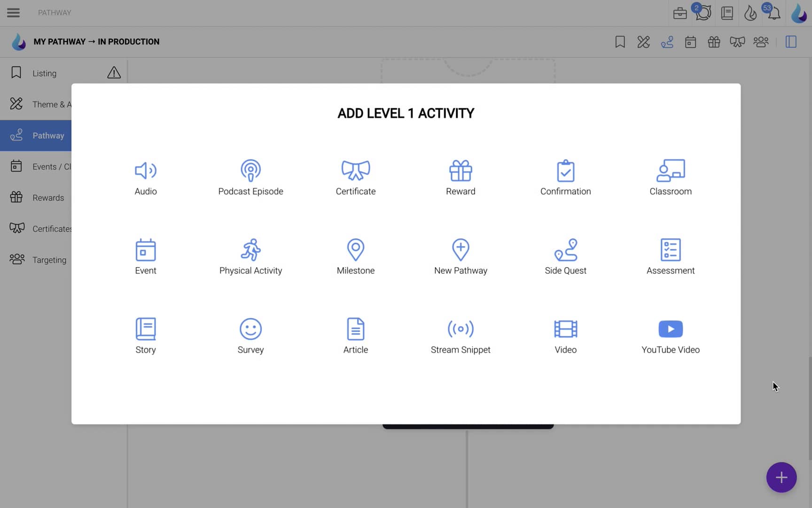Screen dimensions: 812x508
Task: Open the calendar icon in the top toolbar
Action: pos(690,42)
